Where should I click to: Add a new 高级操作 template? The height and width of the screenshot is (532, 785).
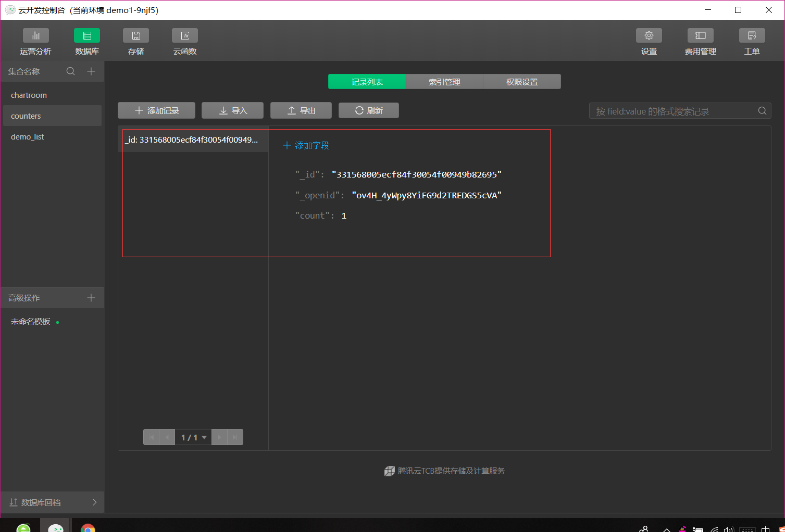point(91,298)
